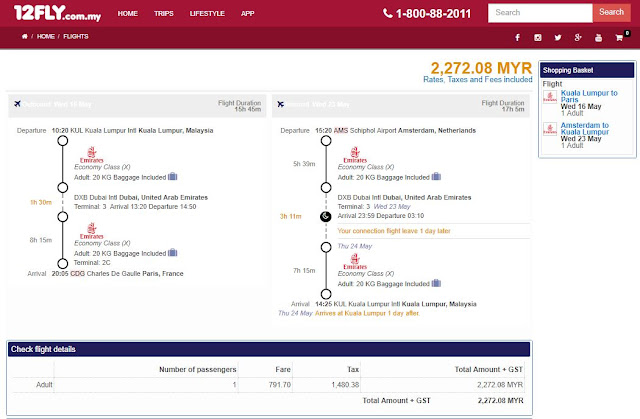
Task: Open Kuala Lumpur to Paris basket link
Action: [x=589, y=96]
